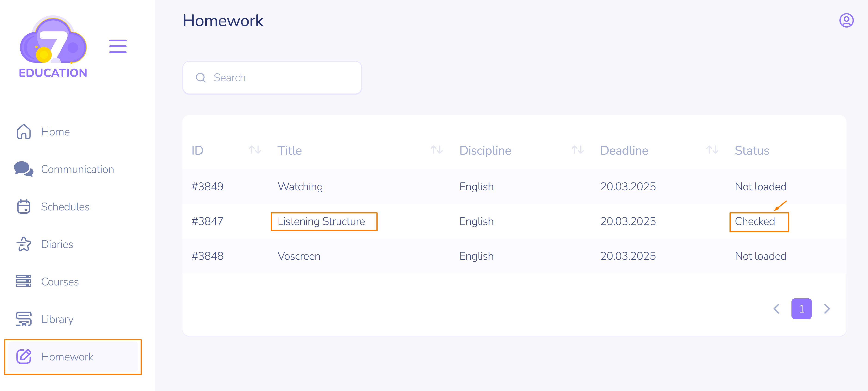Sort table by Discipline column arrows
The image size is (868, 391).
point(578,150)
